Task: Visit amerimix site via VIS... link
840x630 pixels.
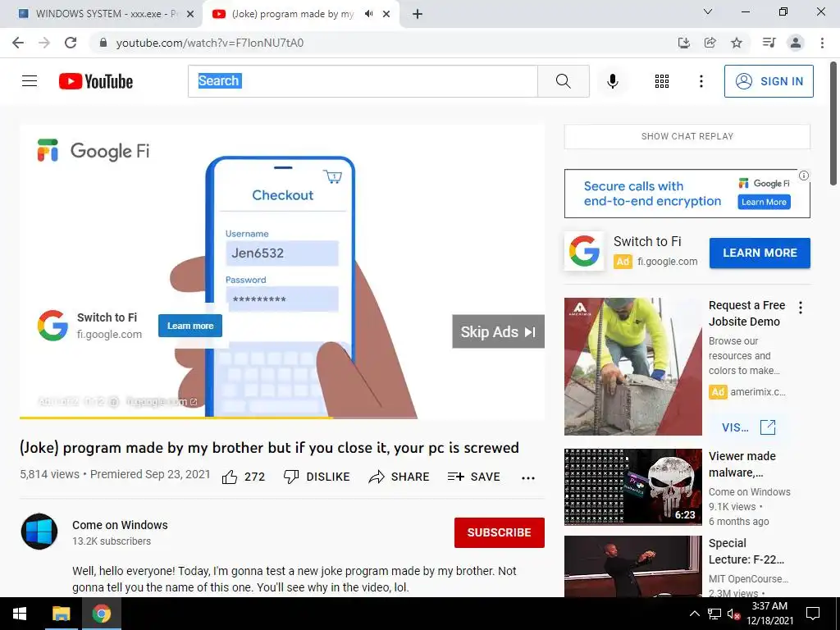Action: (x=748, y=427)
